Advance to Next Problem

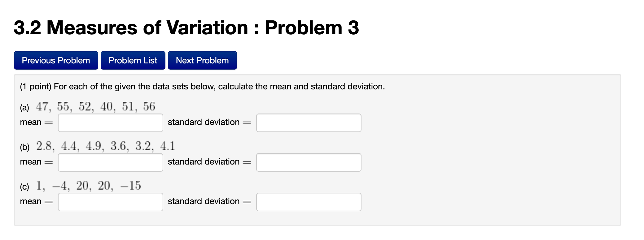point(202,60)
